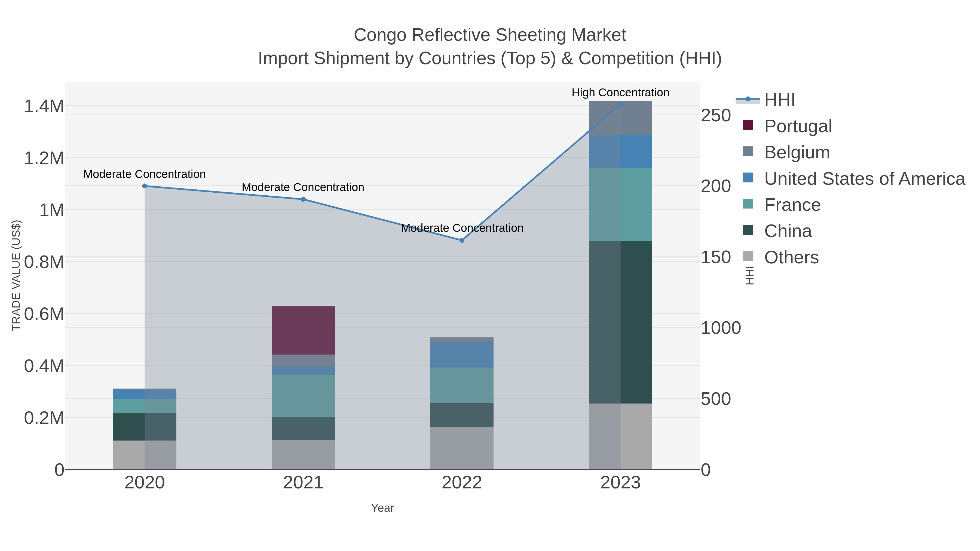Viewport: 980px width, 551px height.
Task: Click the 2020 x-axis label
Action: (x=145, y=483)
